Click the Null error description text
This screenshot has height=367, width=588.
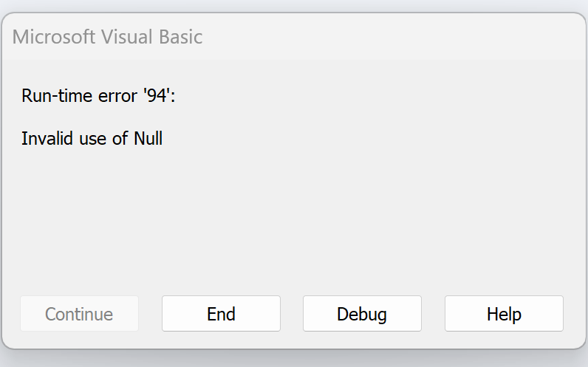[92, 138]
